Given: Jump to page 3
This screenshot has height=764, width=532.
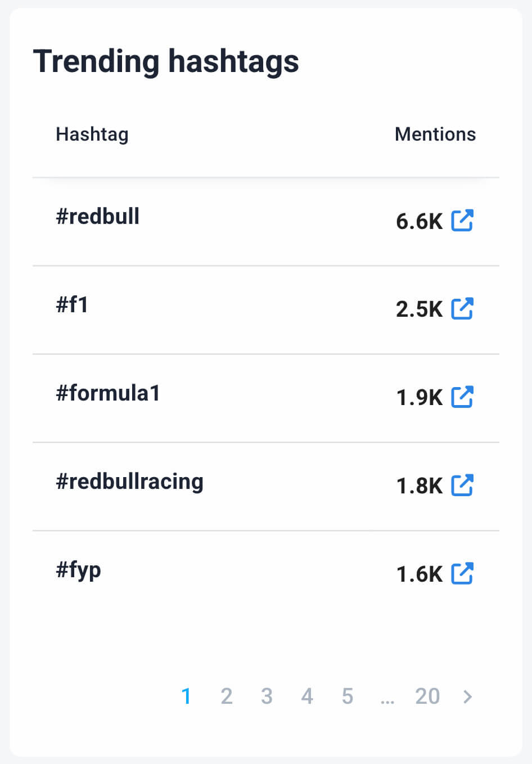Looking at the screenshot, I should (x=267, y=696).
